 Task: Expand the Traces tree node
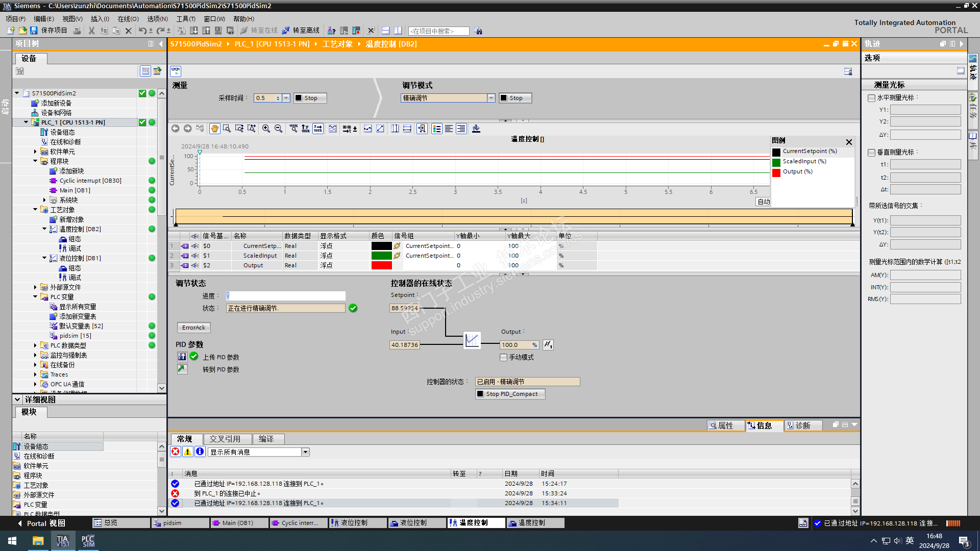(x=35, y=374)
